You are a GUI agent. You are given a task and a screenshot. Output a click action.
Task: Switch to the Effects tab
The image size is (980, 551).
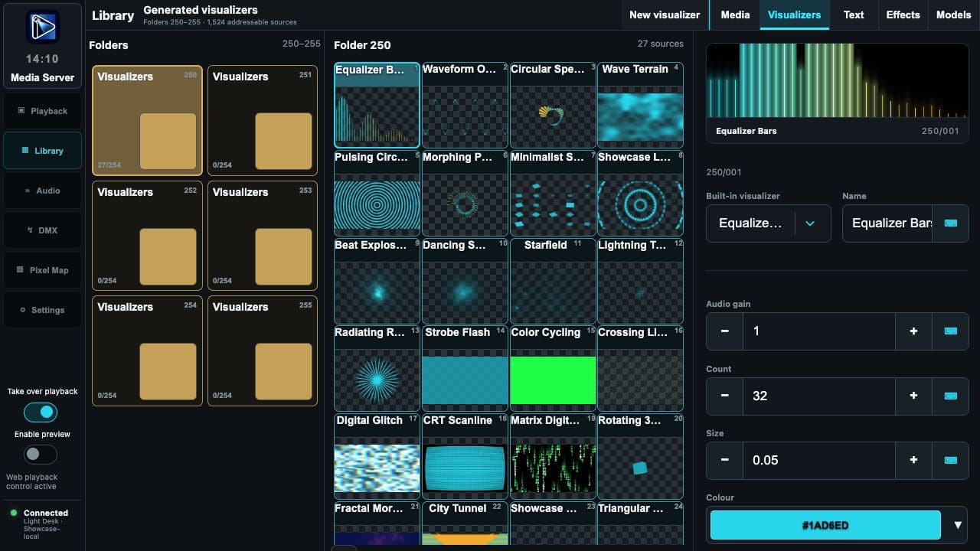point(903,15)
